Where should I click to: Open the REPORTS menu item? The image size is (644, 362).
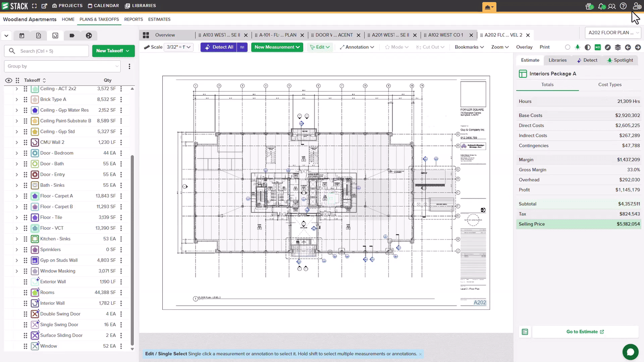click(x=133, y=19)
